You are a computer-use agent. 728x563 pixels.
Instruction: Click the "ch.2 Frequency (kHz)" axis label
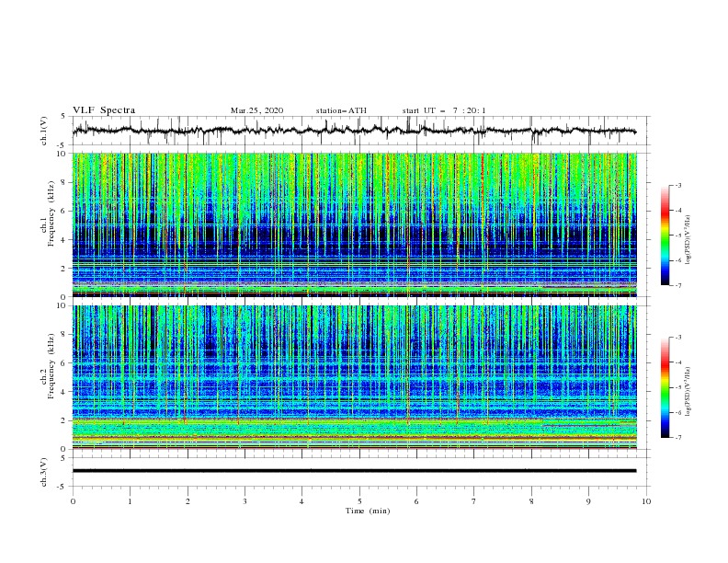[48, 366]
